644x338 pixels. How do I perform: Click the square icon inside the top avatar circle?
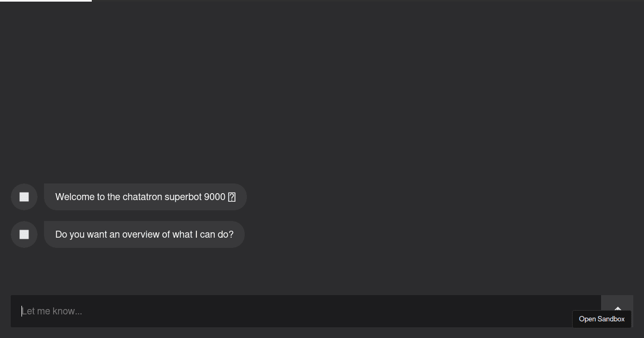24,196
